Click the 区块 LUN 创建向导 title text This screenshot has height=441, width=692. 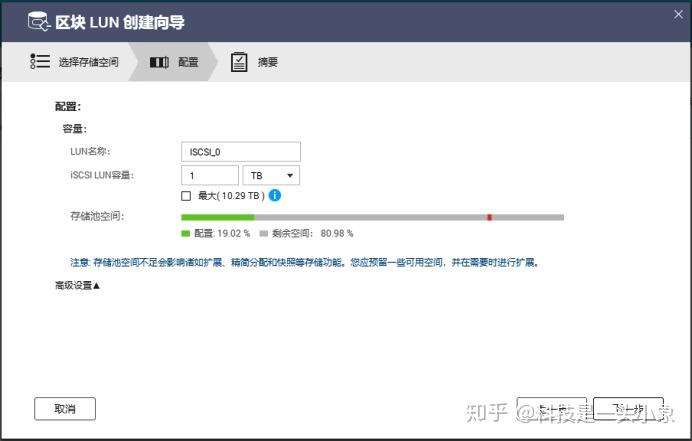[x=120, y=22]
